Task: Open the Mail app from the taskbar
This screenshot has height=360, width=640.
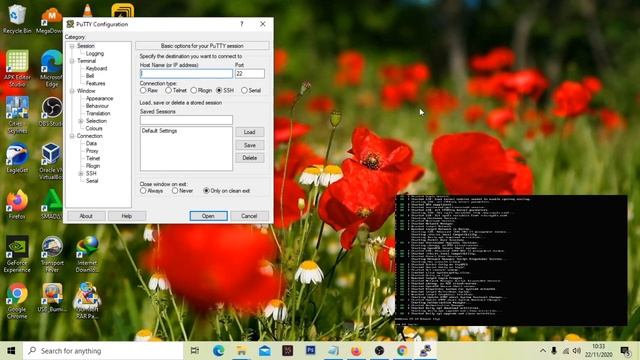Action: pyautogui.click(x=264, y=351)
